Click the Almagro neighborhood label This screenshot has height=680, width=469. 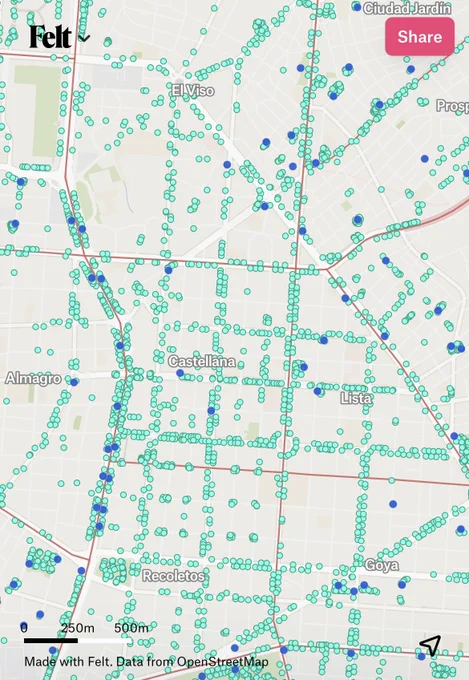(x=33, y=379)
